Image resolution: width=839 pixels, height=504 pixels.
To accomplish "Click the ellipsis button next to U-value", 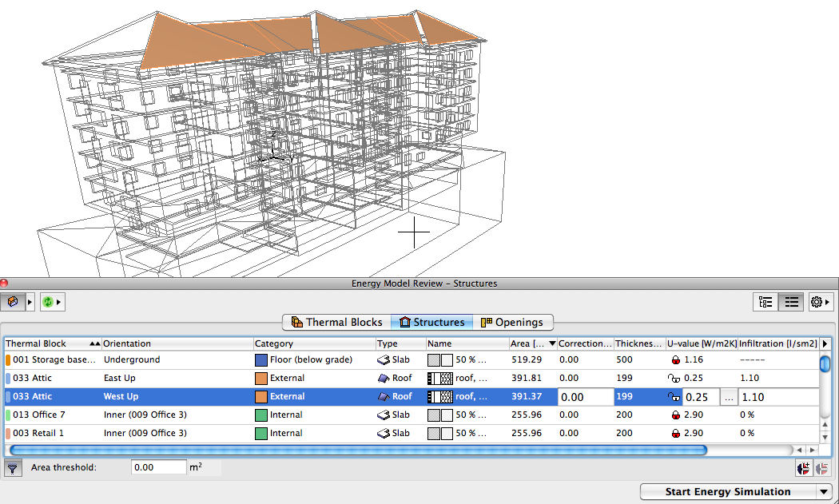I will 728,397.
